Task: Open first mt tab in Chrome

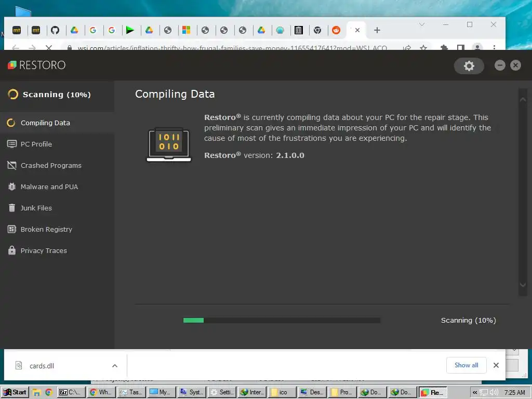Action: coord(17,30)
